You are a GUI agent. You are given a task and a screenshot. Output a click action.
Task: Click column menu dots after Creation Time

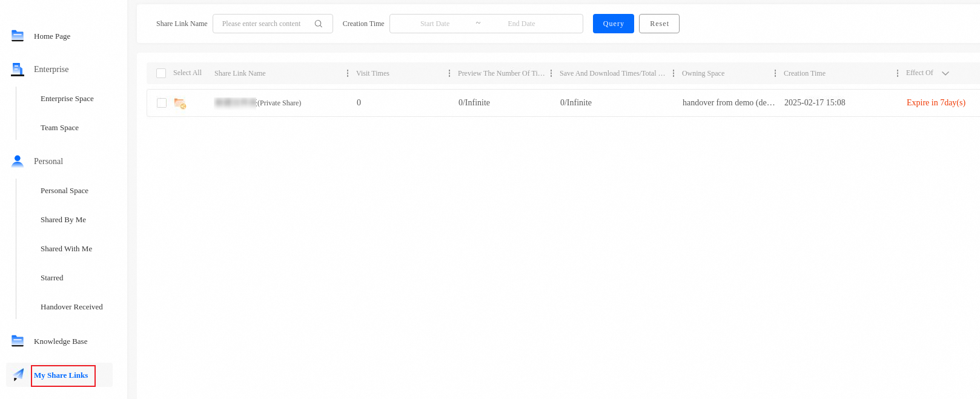897,73
